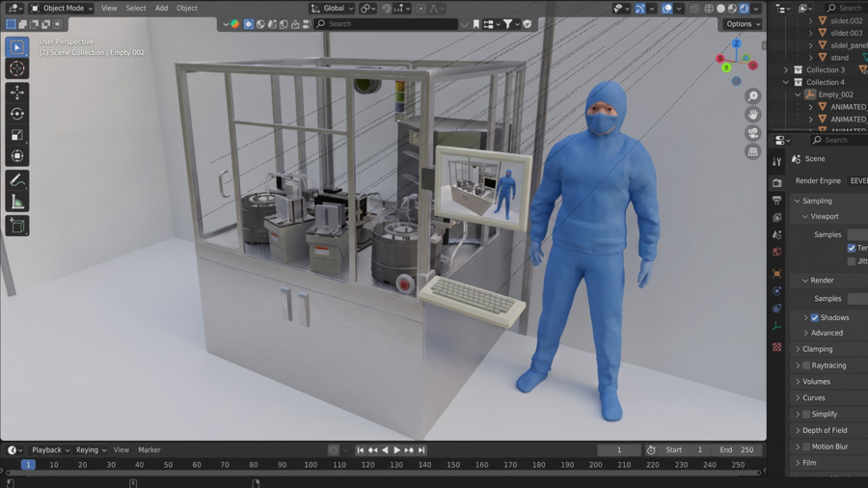The height and width of the screenshot is (488, 868).
Task: Open the Add menu
Action: point(161,9)
